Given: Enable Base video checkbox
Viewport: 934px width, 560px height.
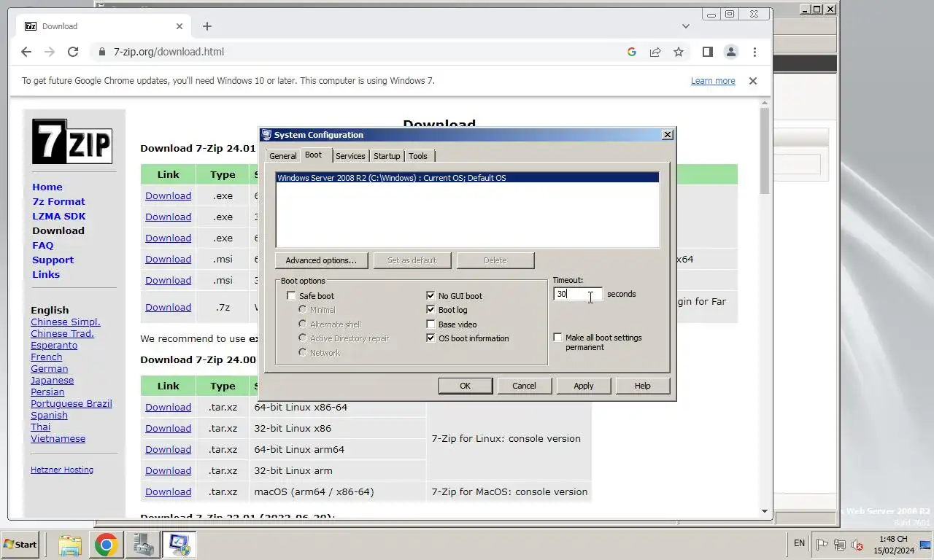Looking at the screenshot, I should point(431,324).
